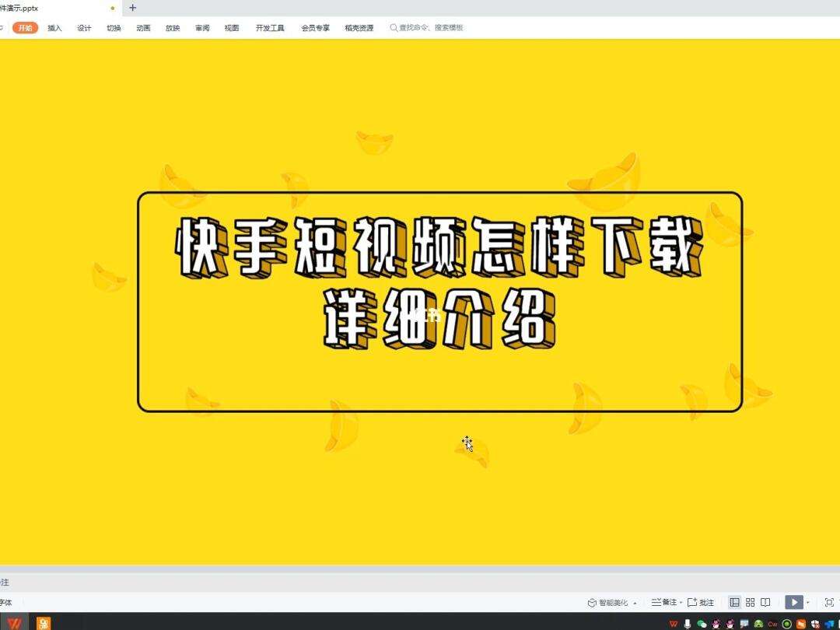Select the 视图 tab
The image size is (840, 630).
[x=232, y=28]
